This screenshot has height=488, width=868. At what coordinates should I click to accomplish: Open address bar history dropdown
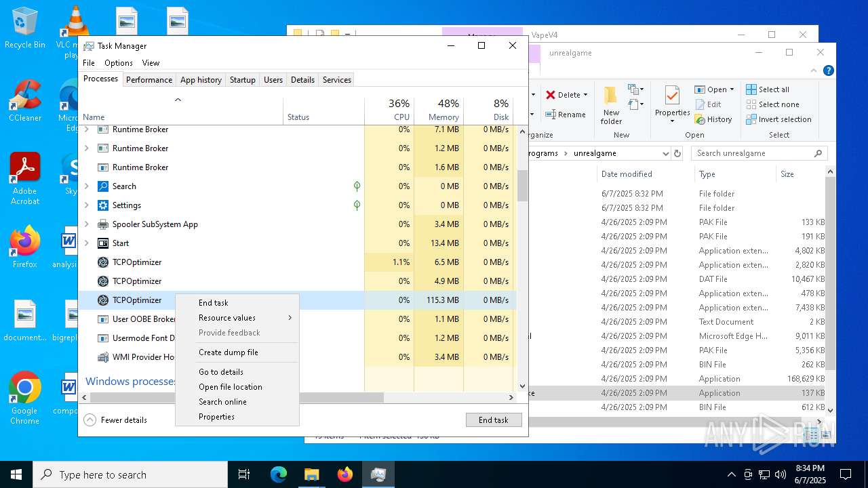665,153
